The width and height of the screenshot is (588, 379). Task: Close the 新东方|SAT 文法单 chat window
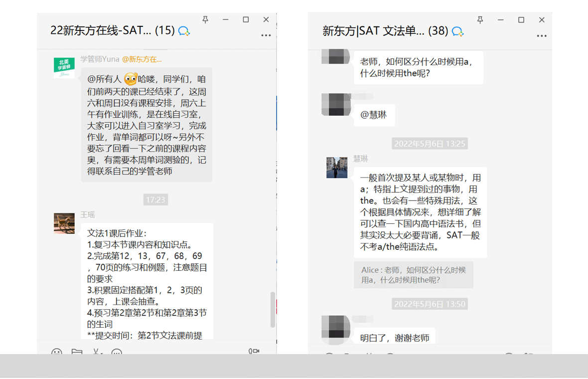[x=542, y=20]
